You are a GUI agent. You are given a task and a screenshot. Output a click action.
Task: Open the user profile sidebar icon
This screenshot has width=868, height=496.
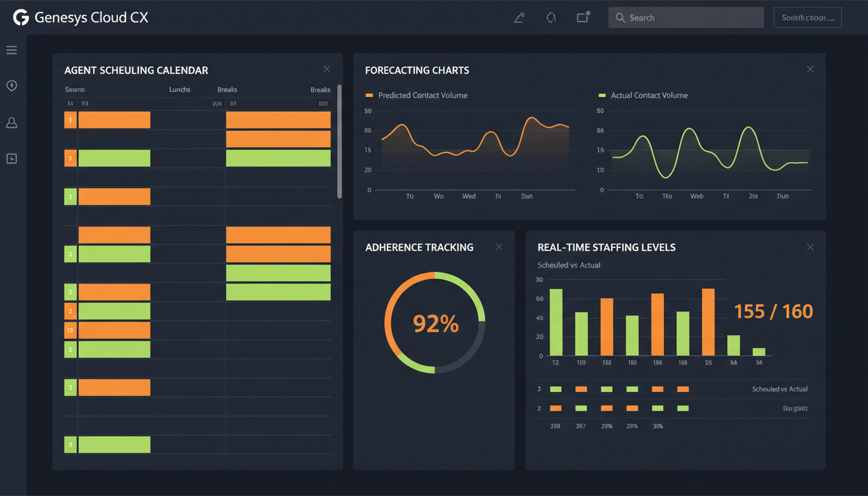coord(12,122)
